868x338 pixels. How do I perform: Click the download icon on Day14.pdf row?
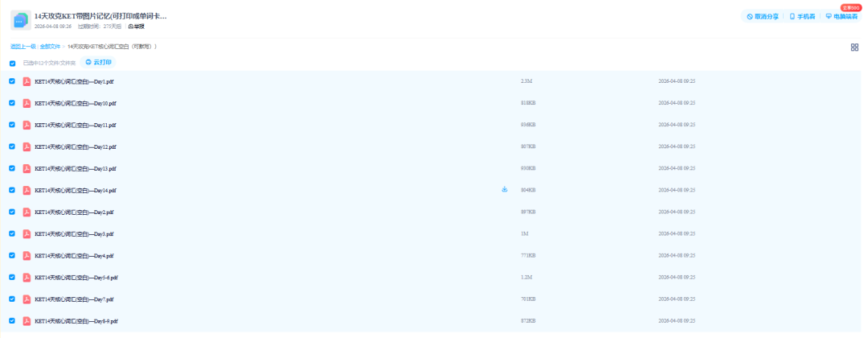coord(504,189)
